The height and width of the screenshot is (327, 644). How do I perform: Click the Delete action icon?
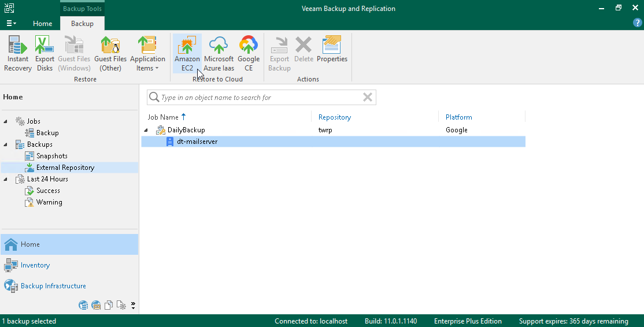(304, 50)
